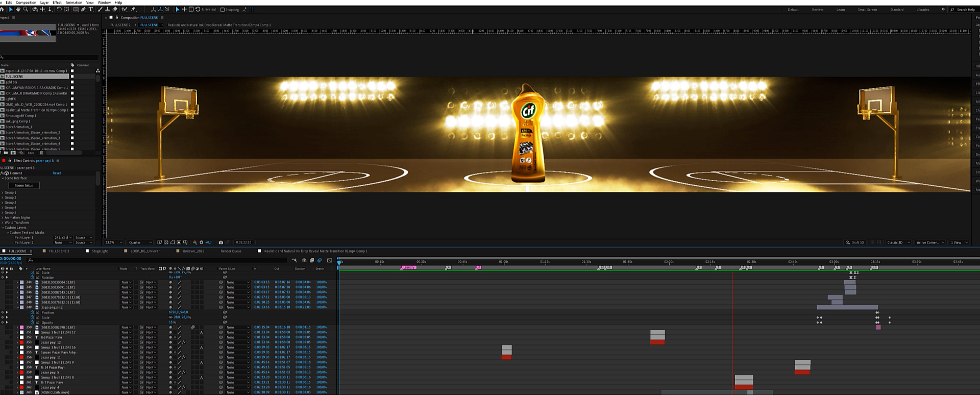Screen dimensions: 980x395
Task: Click the Scene Setup button
Action: tap(24, 185)
